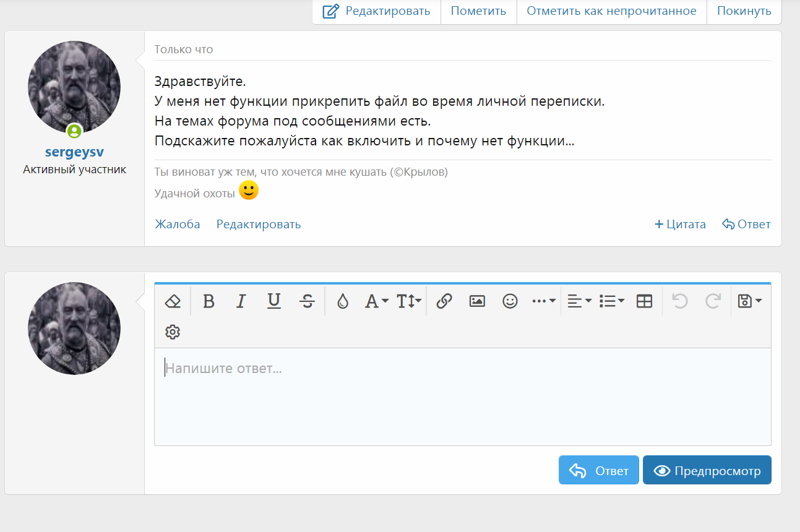This screenshot has width=800, height=532.
Task: Insert a link using chain icon
Action: pyautogui.click(x=444, y=301)
